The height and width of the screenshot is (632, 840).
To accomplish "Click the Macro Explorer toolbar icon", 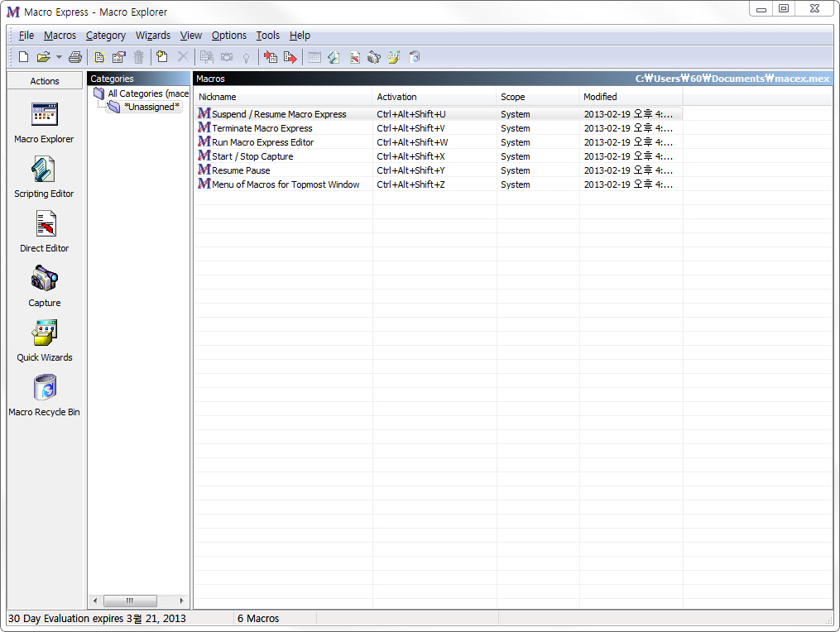I will 314,57.
